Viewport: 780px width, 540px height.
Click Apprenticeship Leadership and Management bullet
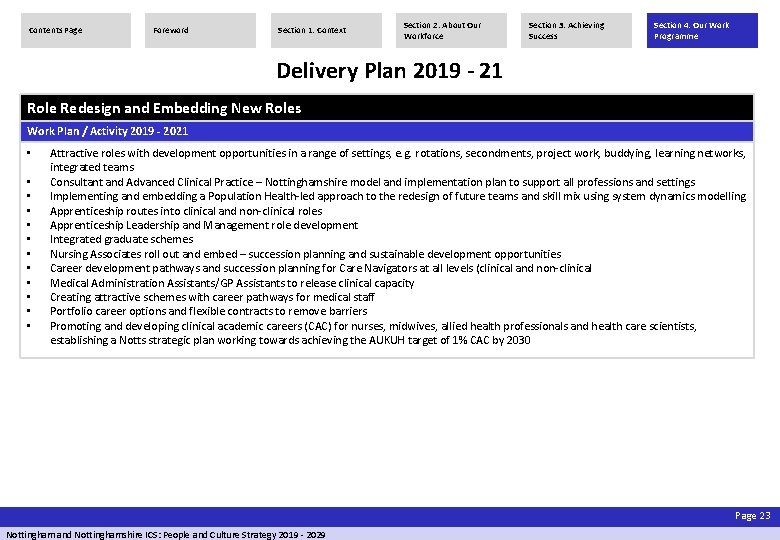click(204, 225)
